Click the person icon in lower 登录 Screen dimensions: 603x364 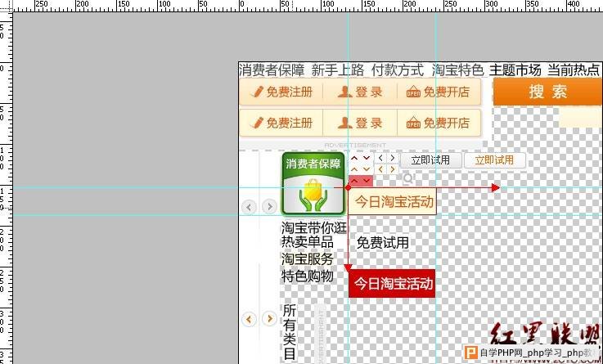[345, 123]
